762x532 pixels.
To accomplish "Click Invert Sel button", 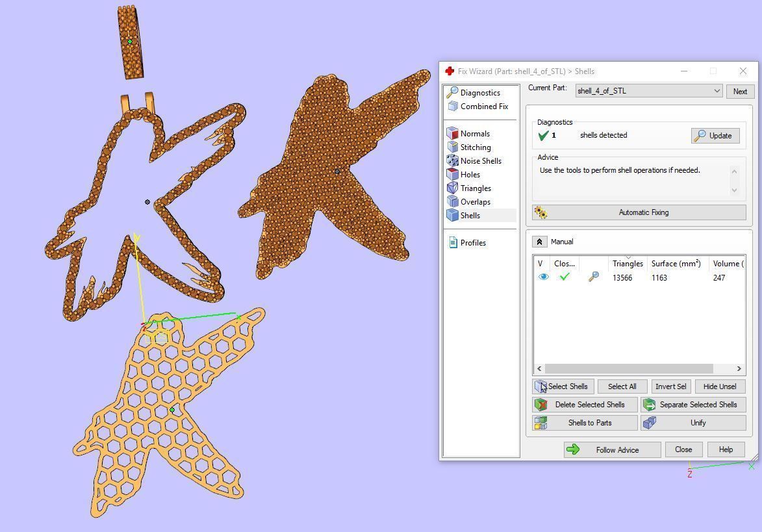I will pyautogui.click(x=670, y=386).
